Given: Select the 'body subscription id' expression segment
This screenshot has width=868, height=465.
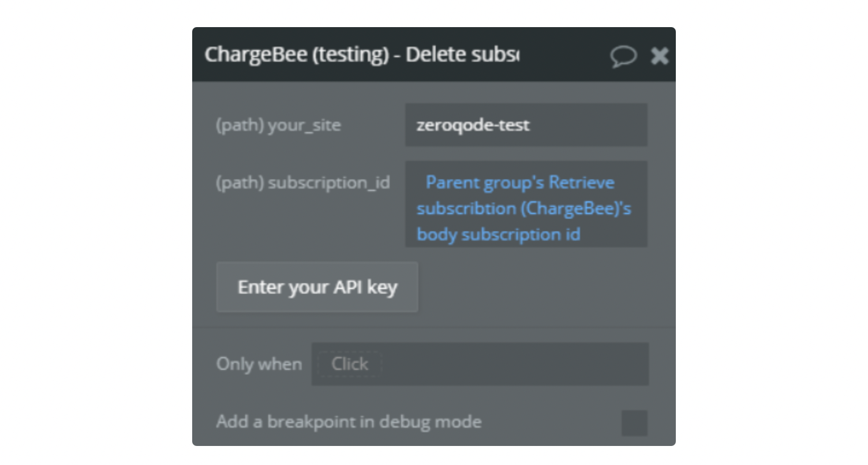Looking at the screenshot, I should click(499, 234).
